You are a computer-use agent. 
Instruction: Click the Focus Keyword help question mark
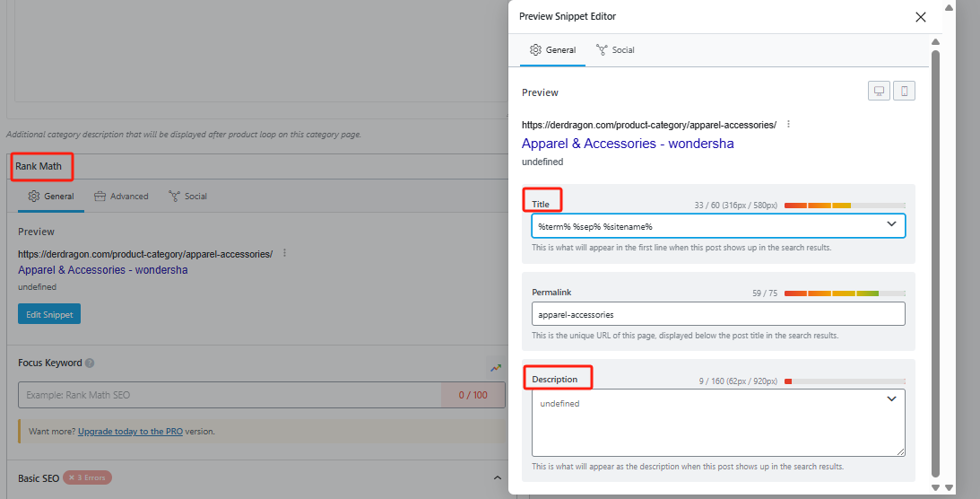pos(90,363)
